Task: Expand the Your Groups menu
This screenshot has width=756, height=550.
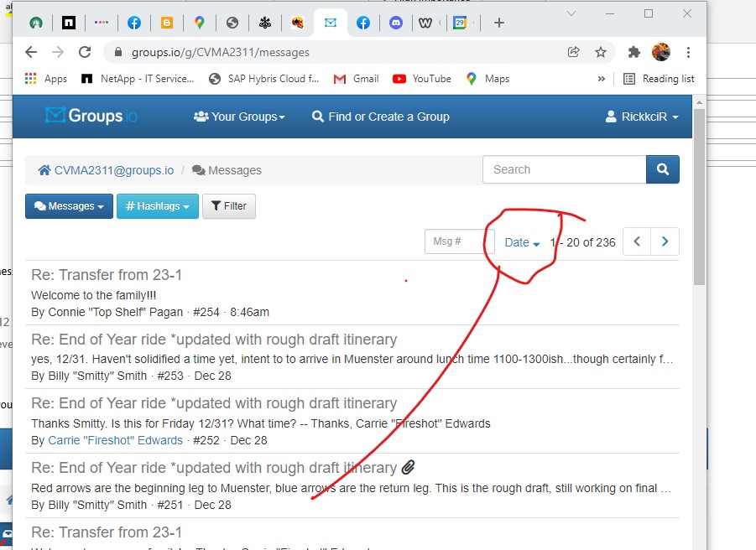Action: [239, 117]
